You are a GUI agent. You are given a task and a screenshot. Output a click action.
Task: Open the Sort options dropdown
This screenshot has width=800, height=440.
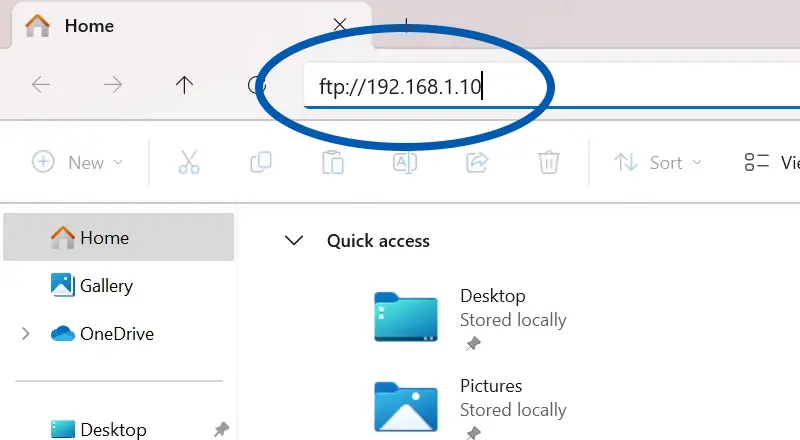[x=658, y=162]
